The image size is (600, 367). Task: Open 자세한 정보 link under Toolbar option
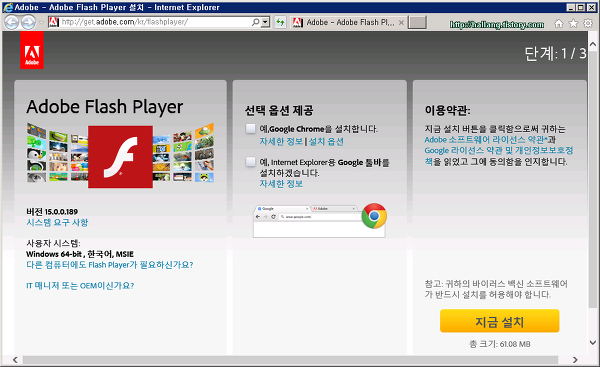coord(281,184)
